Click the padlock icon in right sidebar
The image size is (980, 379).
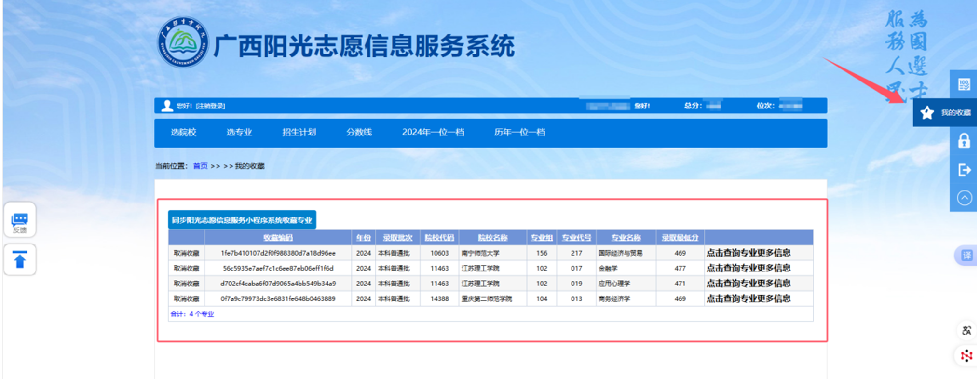coord(964,141)
